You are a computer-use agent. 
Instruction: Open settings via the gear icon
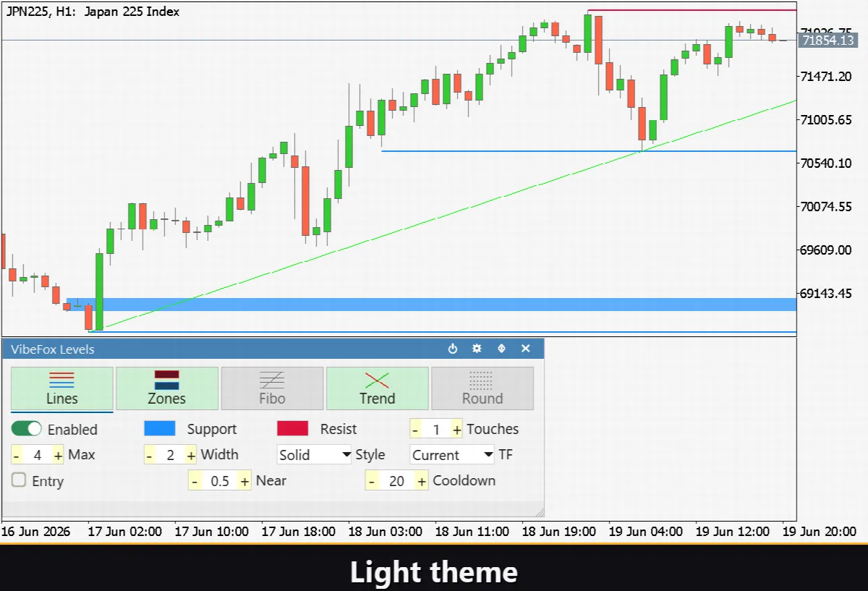tap(477, 349)
